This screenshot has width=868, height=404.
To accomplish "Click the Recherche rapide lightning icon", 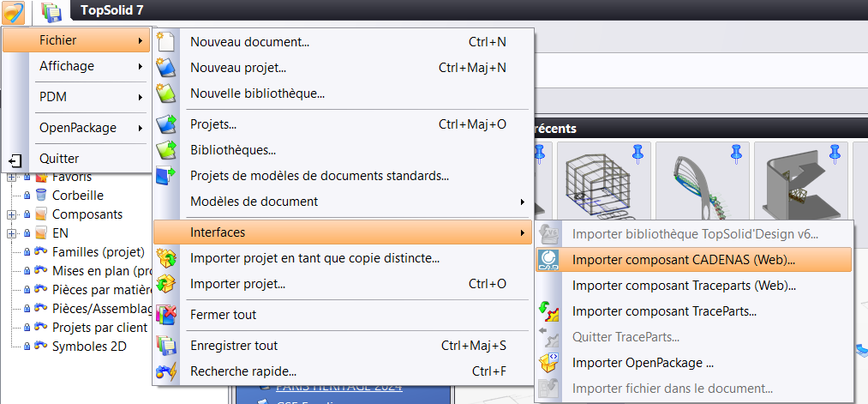I will (166, 371).
